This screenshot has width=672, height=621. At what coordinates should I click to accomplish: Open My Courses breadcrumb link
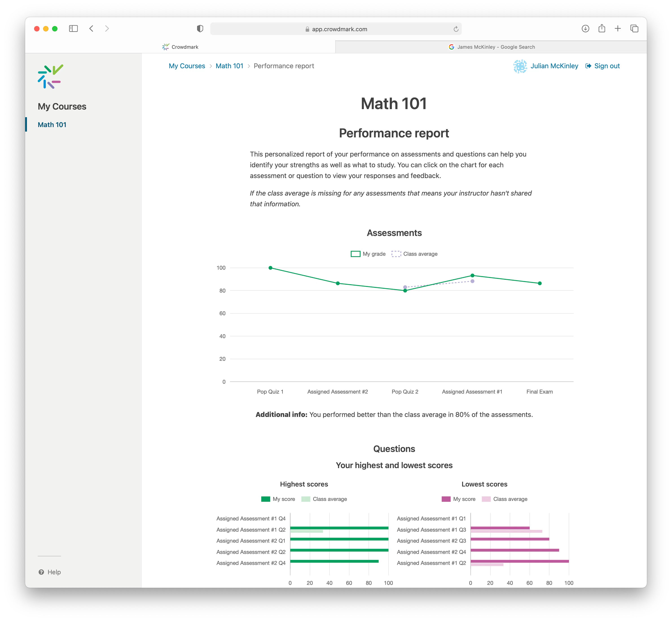click(x=187, y=66)
